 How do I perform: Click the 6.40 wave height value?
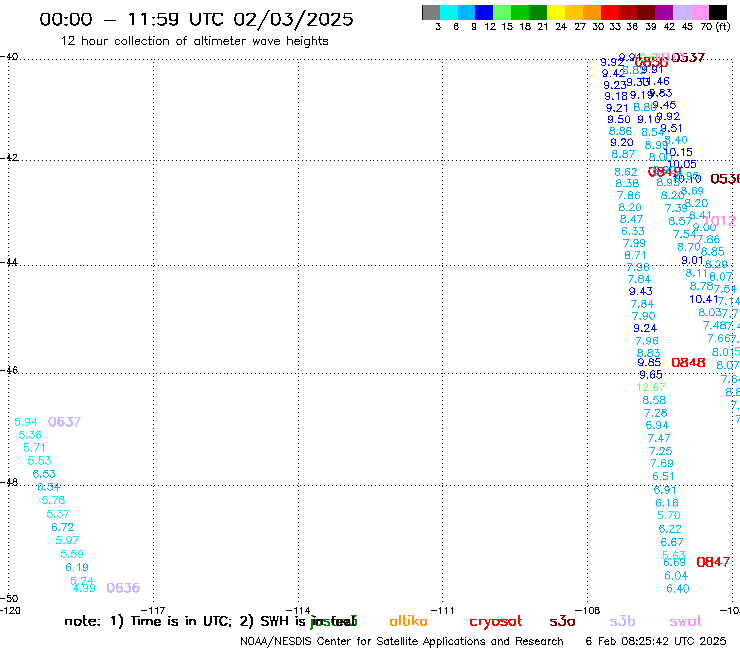tap(678, 589)
